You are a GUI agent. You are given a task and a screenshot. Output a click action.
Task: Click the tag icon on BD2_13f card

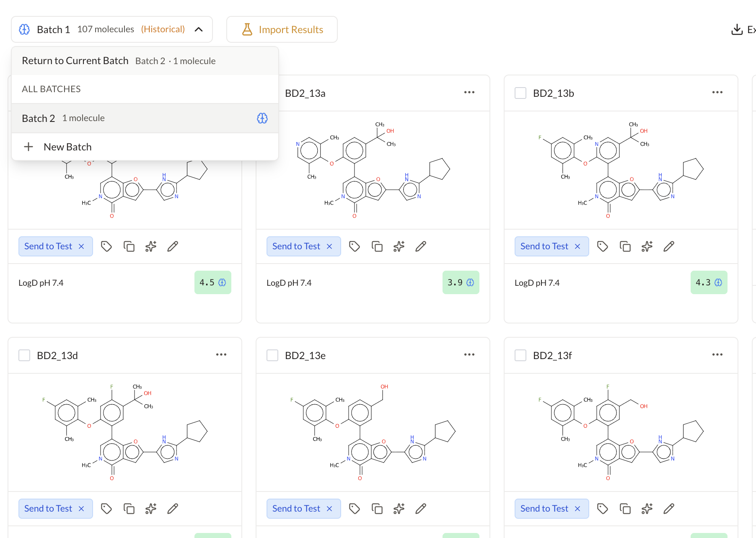pos(603,509)
